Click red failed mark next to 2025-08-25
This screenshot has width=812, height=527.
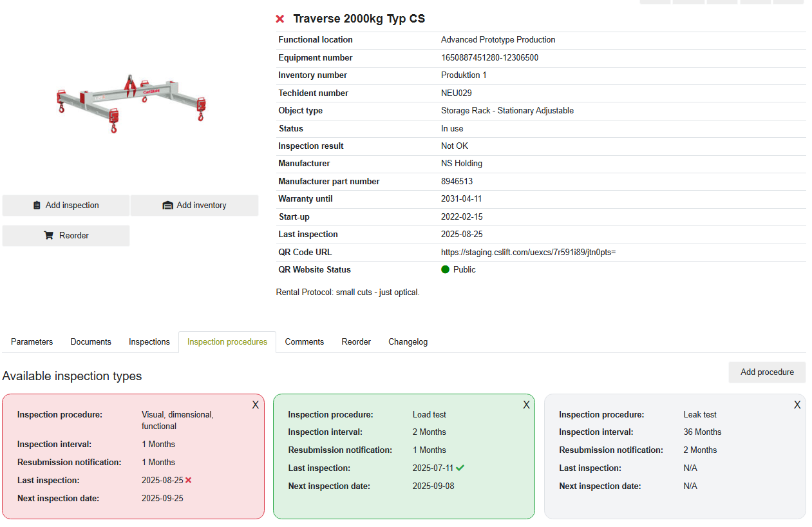pos(189,481)
